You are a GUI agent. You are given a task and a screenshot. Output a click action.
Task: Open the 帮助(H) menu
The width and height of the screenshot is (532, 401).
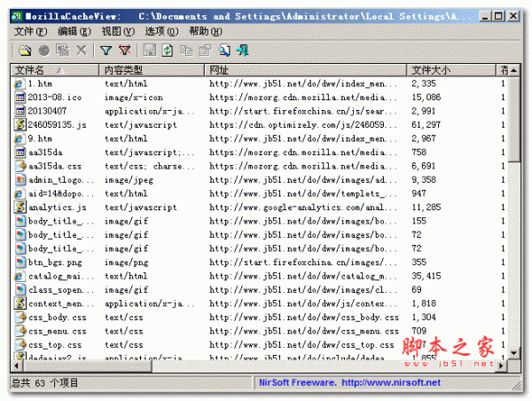pos(206,32)
